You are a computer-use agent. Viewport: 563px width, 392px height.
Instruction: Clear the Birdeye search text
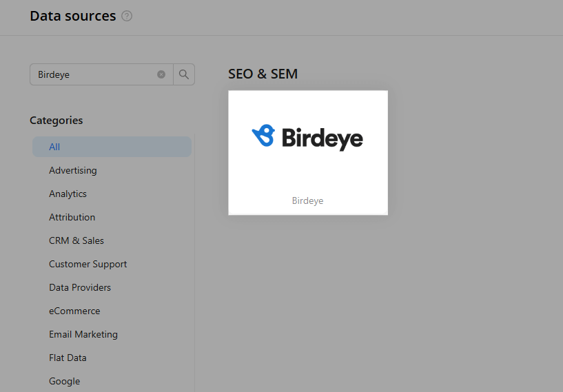pos(161,74)
